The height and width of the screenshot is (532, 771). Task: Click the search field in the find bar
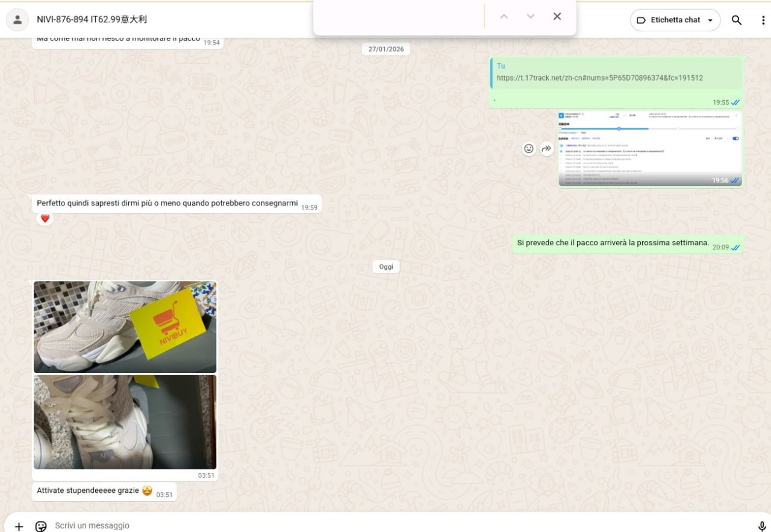click(401, 16)
